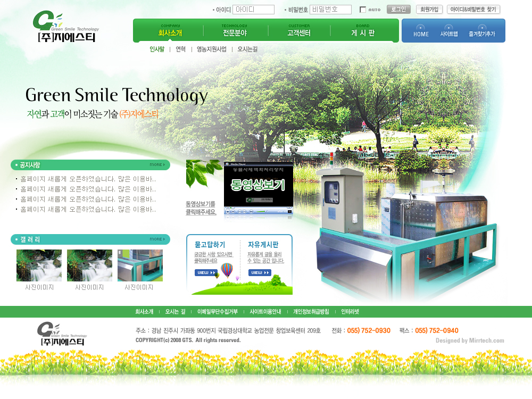Viewport: 532px width, 399px height.
Task: Expand MORE in the 갤러리 panel
Action: (x=157, y=239)
